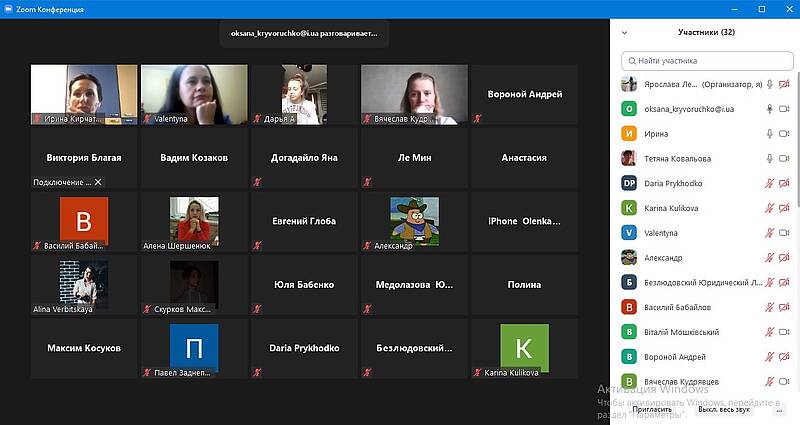Click camera icon in Valentyna's participant row
800x425 pixels.
coord(784,233)
